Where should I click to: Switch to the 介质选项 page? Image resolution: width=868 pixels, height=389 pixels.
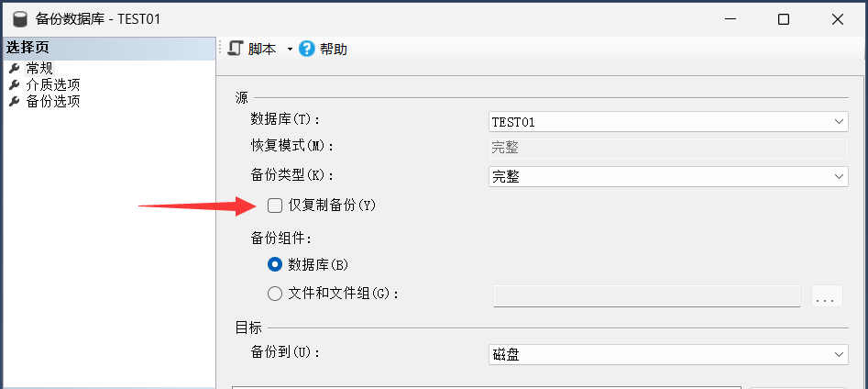[x=53, y=84]
